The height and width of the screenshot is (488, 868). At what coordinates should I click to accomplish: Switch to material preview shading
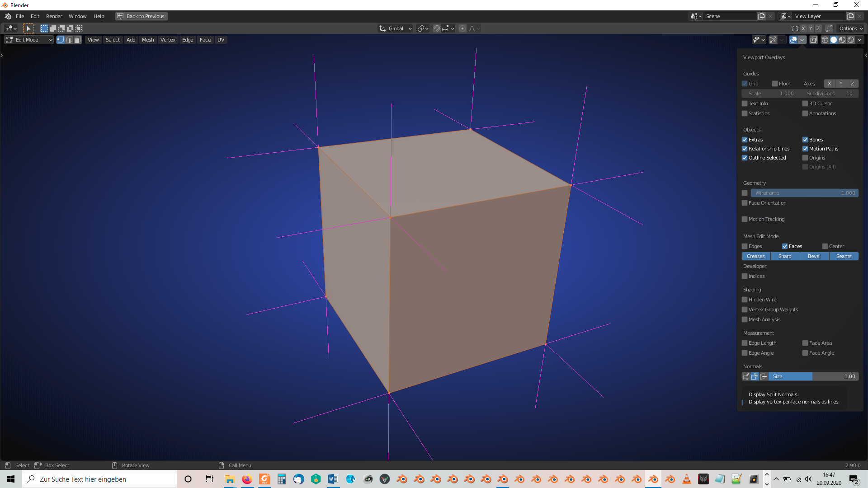842,40
